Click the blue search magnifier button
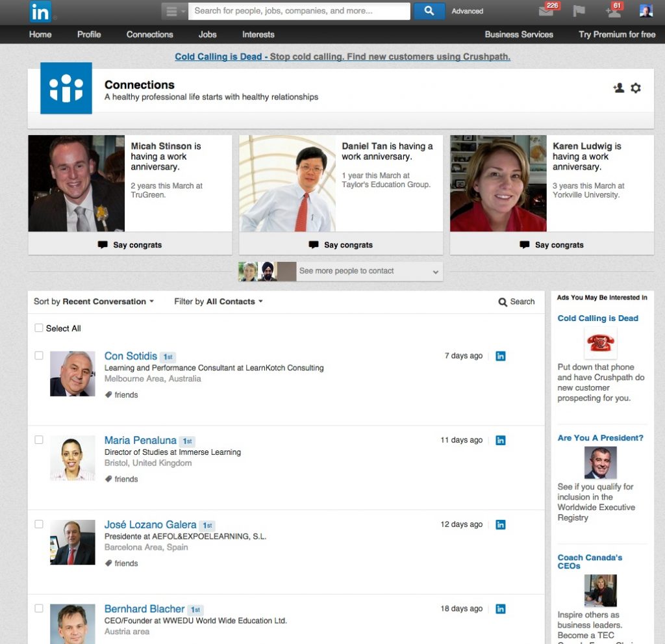 click(x=429, y=11)
